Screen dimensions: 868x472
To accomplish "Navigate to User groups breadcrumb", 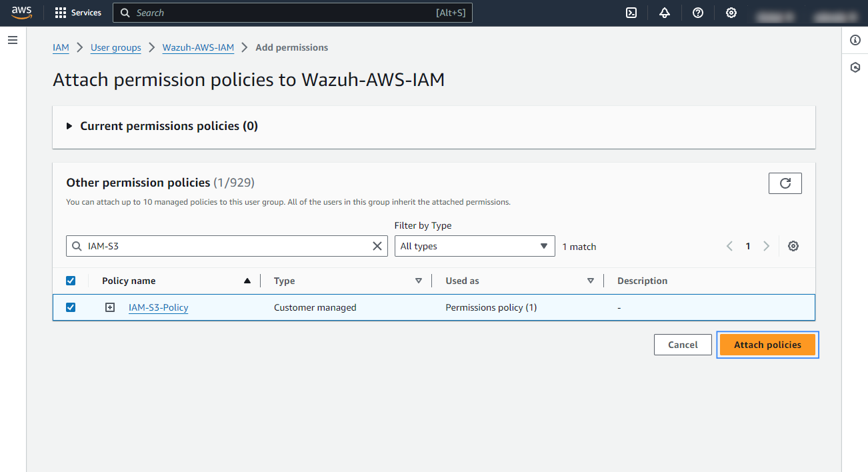I will coord(115,47).
